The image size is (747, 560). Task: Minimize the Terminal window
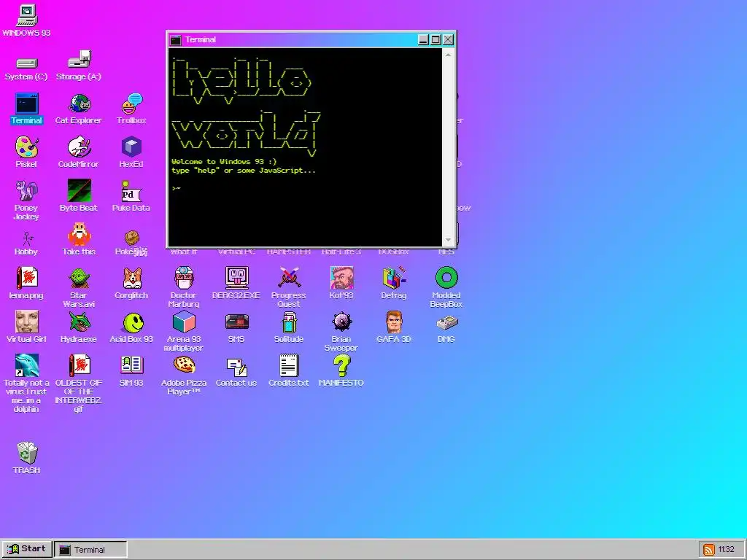(423, 39)
